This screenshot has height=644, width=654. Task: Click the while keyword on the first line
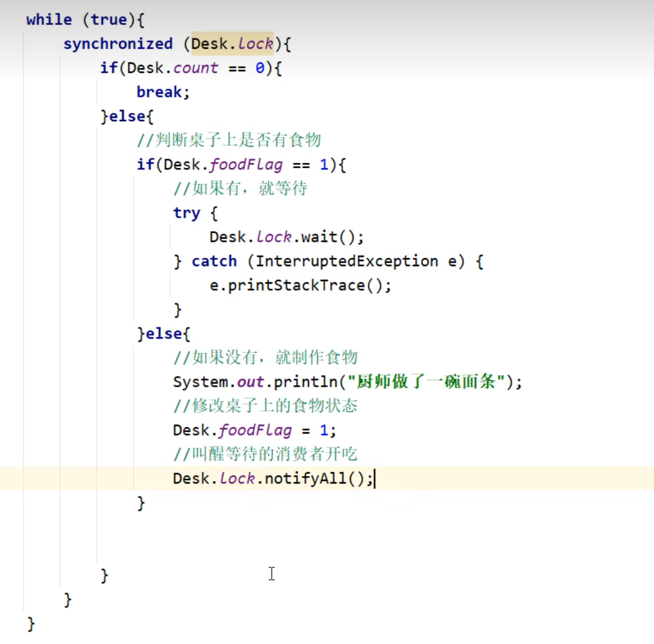coord(49,19)
